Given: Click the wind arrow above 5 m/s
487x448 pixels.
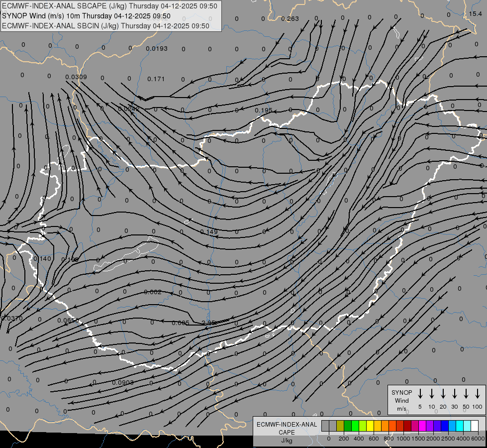Looking at the screenshot, I should tap(420, 394).
